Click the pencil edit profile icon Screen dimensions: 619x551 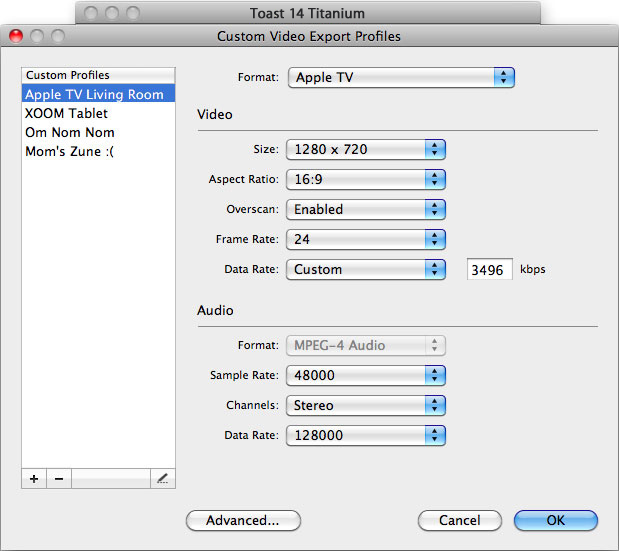pos(161,479)
